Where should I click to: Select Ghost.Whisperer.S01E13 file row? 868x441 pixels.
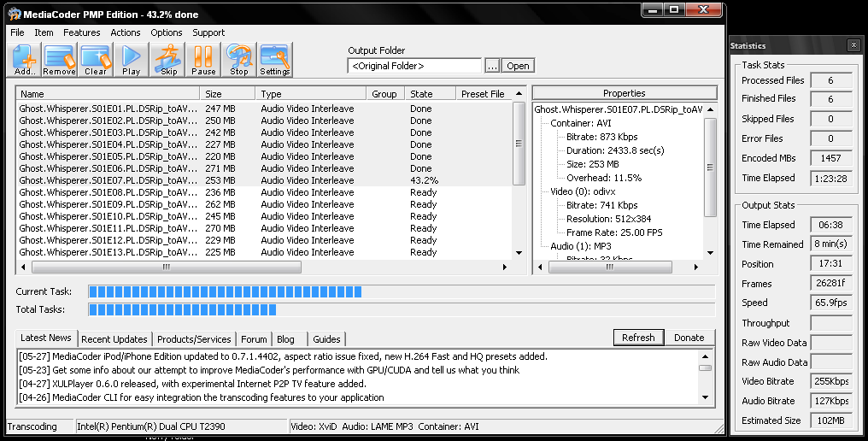tap(264, 252)
